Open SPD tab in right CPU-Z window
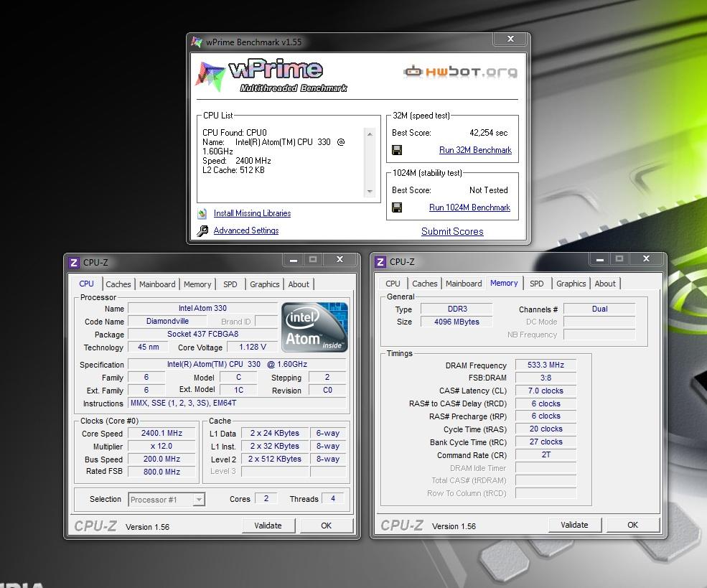This screenshot has width=707, height=588. pos(537,284)
